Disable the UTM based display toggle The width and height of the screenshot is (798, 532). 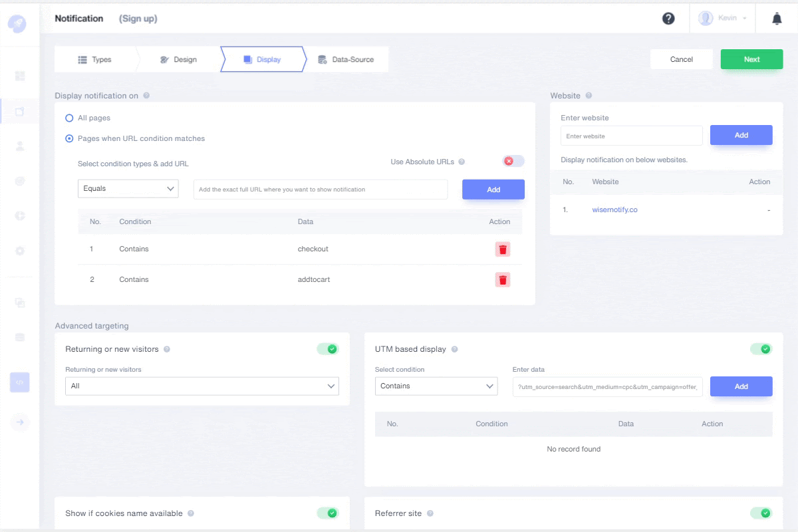pyautogui.click(x=761, y=349)
